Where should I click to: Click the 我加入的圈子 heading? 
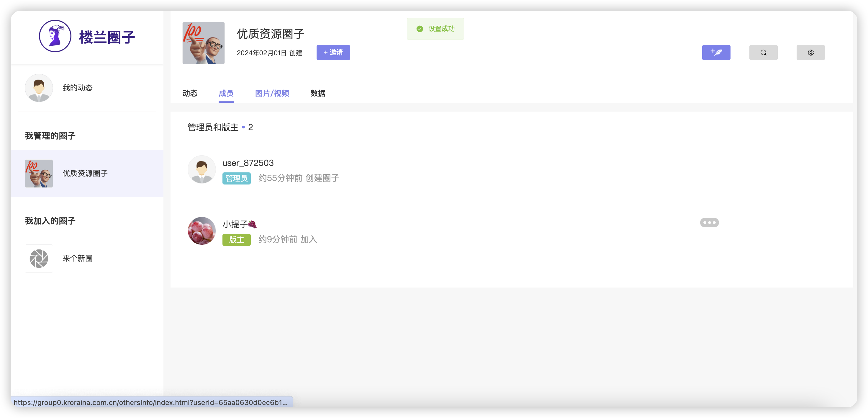50,221
